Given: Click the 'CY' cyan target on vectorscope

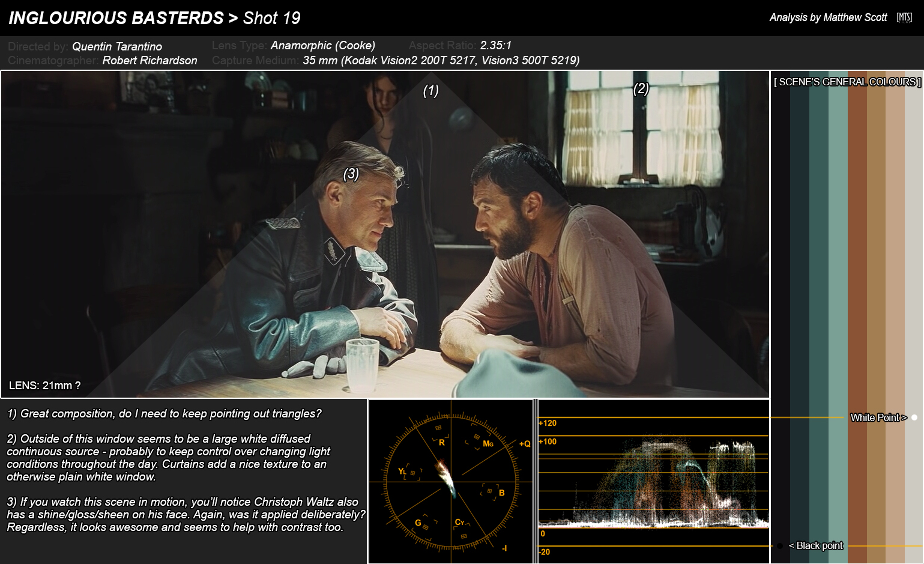Looking at the screenshot, I should coord(460,522).
